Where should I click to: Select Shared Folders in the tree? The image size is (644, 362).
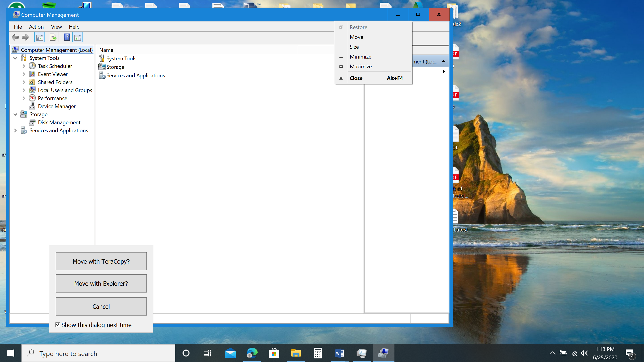click(x=55, y=82)
